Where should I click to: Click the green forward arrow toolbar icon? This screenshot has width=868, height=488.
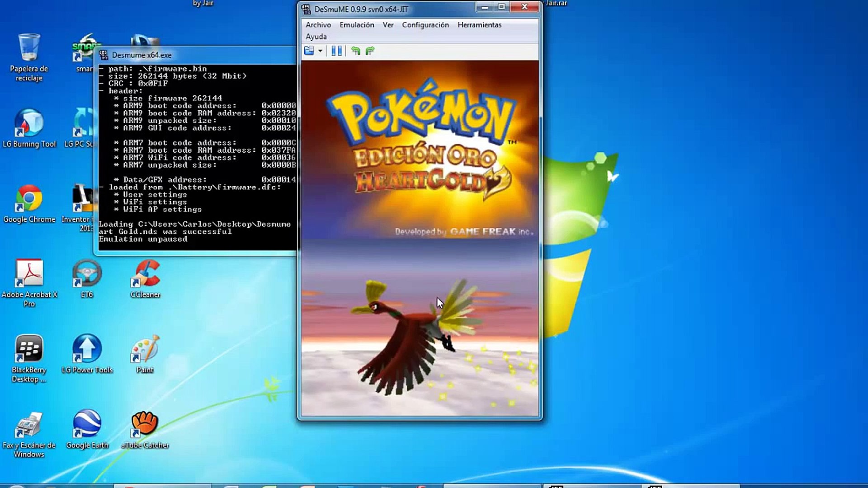370,51
